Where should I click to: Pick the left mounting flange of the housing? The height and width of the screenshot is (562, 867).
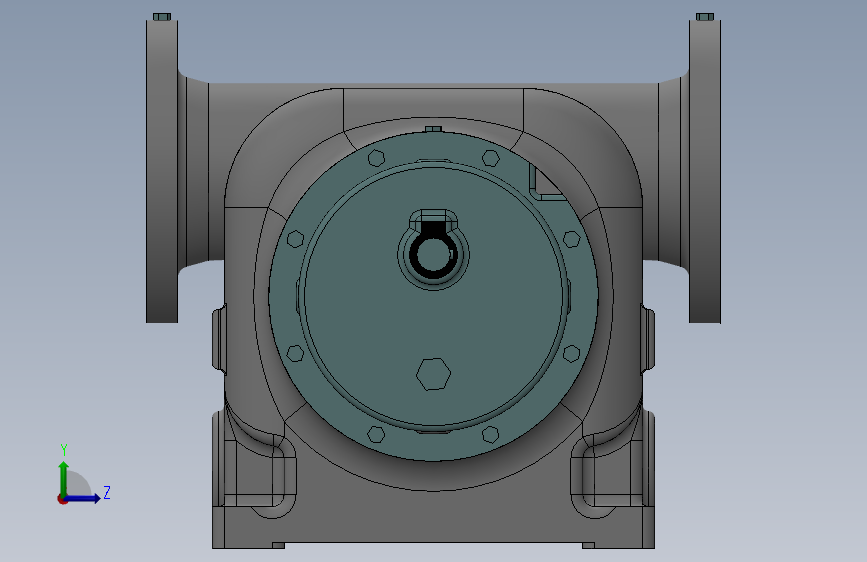(x=162, y=171)
